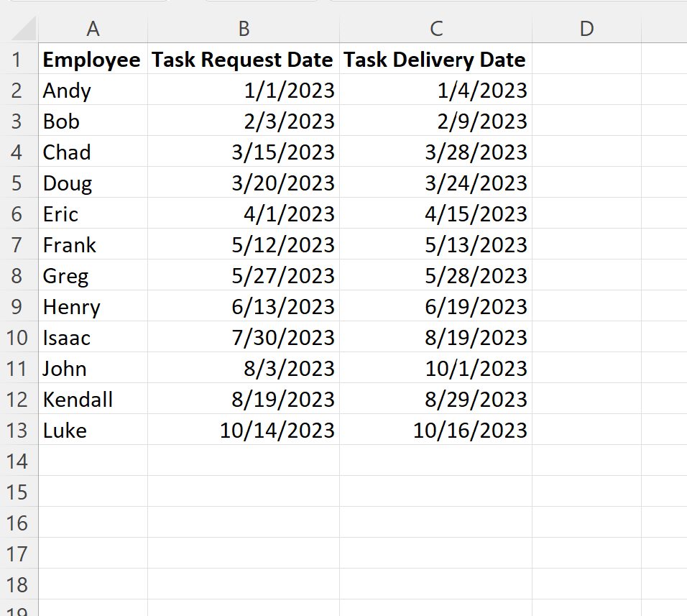Click Kendall's request date 8/19/2023
The height and width of the screenshot is (616, 687).
click(244, 399)
